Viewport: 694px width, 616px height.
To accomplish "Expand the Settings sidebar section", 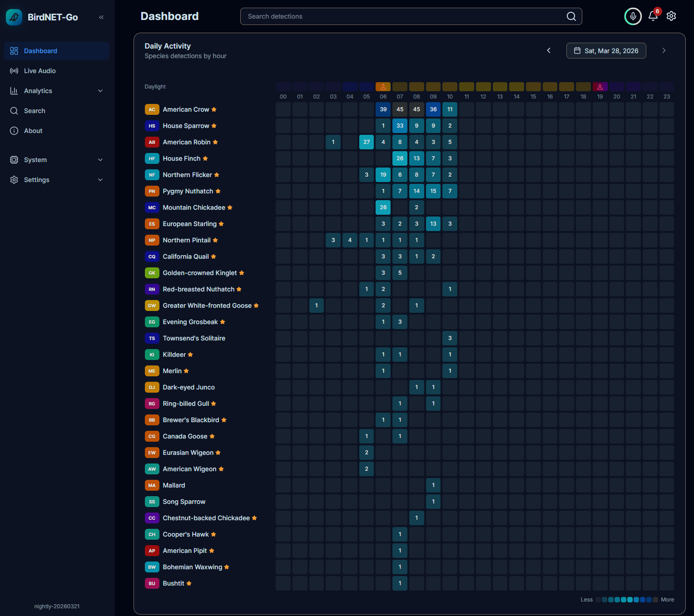I will tap(57, 180).
